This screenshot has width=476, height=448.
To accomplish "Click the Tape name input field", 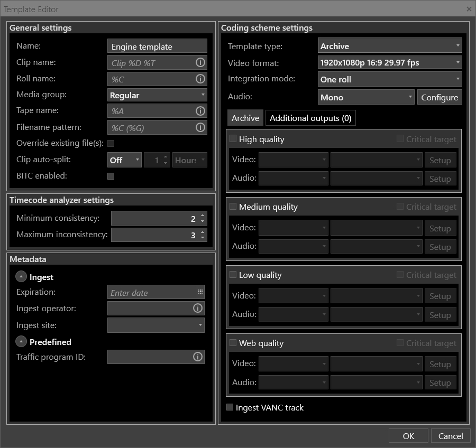I will click(x=157, y=111).
